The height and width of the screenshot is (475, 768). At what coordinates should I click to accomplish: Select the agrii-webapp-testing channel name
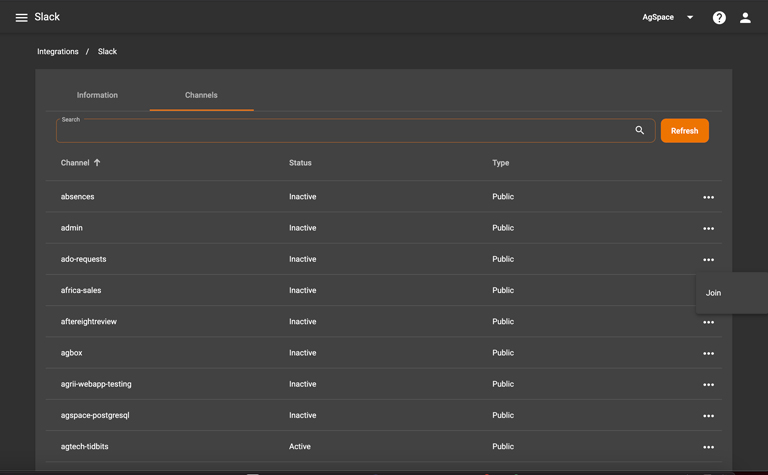pyautogui.click(x=96, y=384)
